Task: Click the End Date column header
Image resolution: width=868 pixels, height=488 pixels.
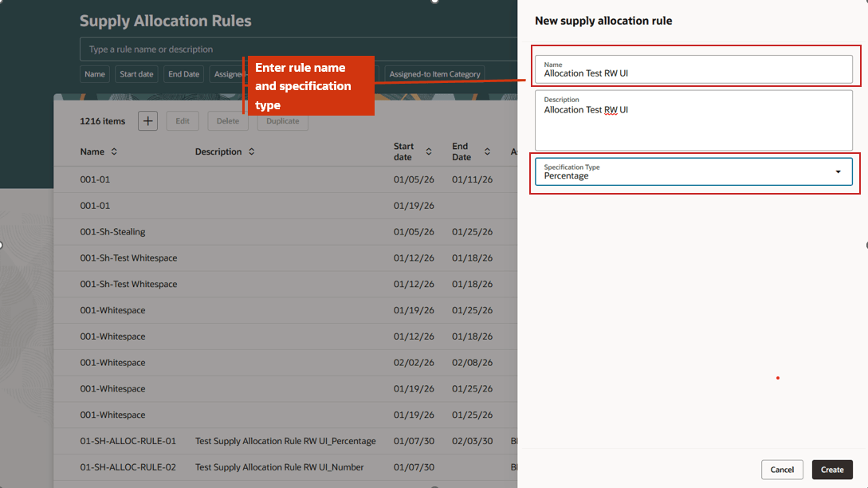Action: click(461, 152)
